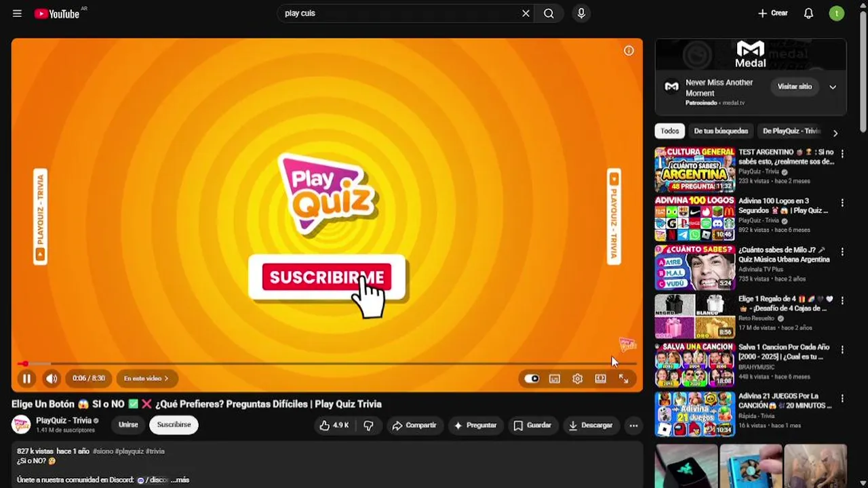
Task: Like the video (4.9 K)
Action: click(334, 425)
